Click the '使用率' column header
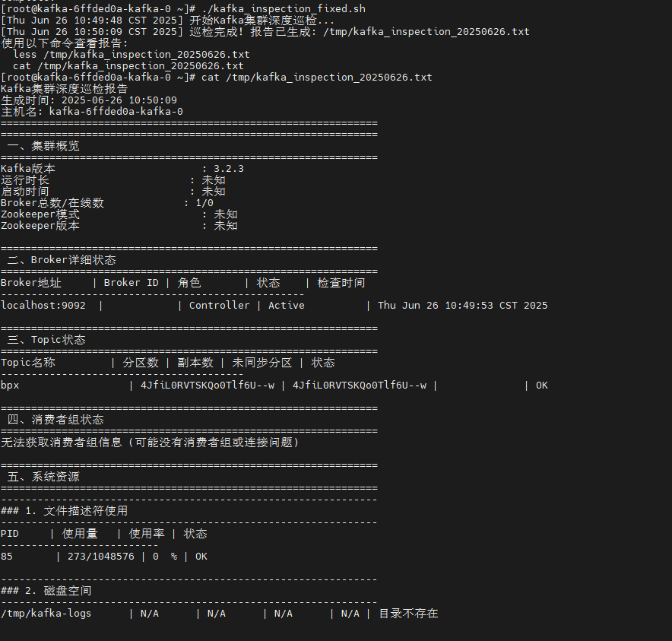The height and width of the screenshot is (641, 672). click(147, 533)
